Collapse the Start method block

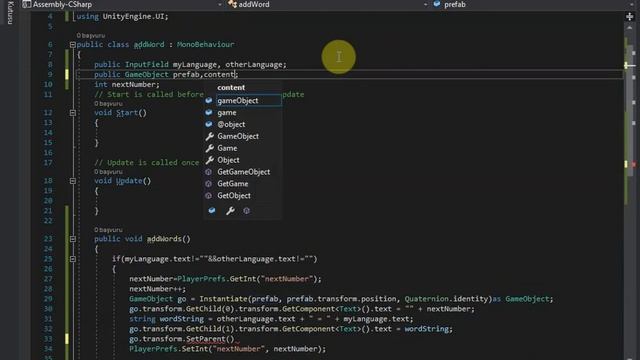point(73,113)
